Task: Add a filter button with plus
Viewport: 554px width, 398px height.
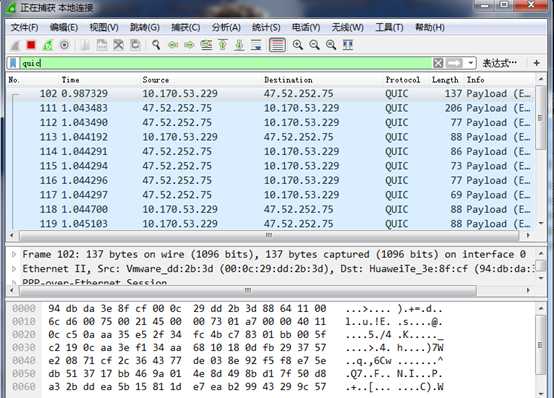Action: point(536,63)
